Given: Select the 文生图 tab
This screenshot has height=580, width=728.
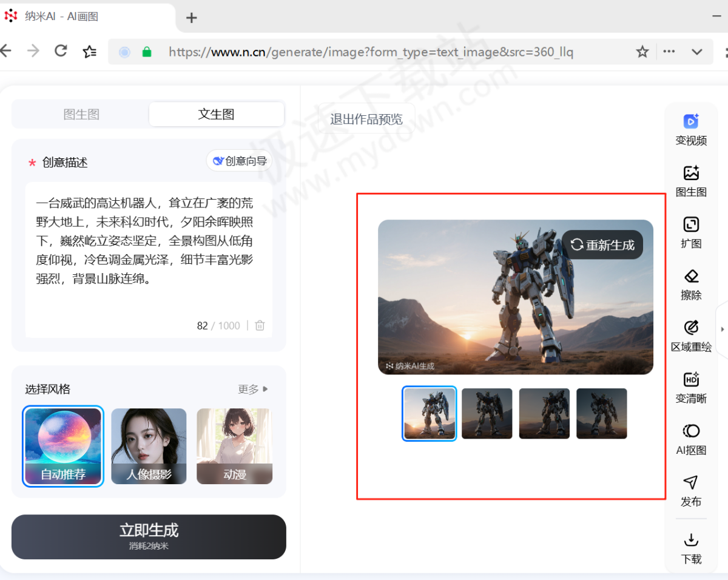Looking at the screenshot, I should pos(216,114).
